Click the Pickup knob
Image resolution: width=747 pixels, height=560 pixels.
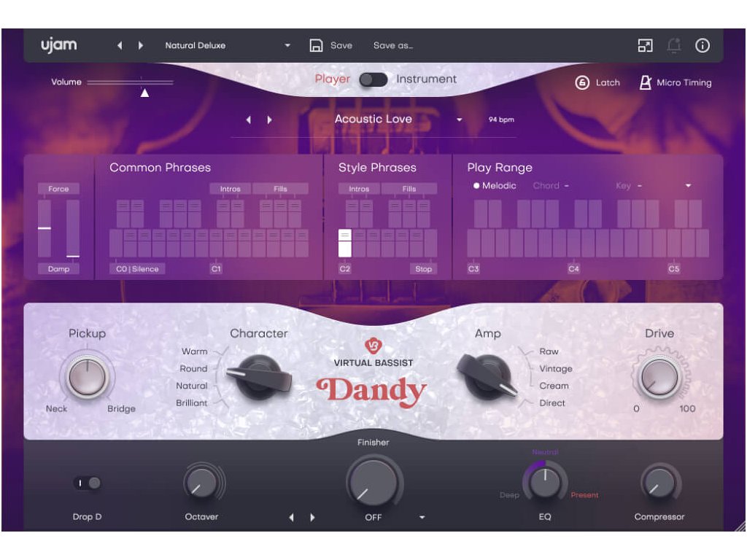click(x=88, y=377)
